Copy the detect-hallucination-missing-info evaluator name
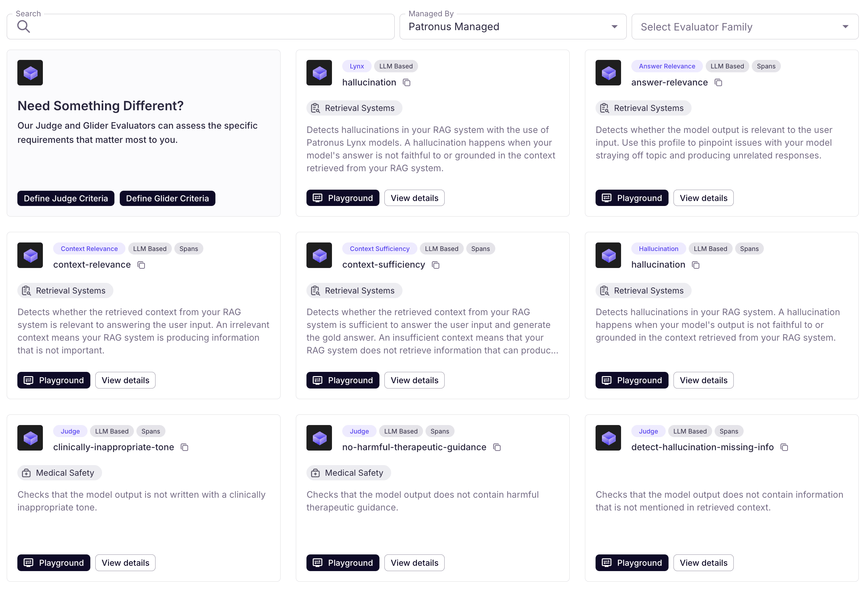 784,447
